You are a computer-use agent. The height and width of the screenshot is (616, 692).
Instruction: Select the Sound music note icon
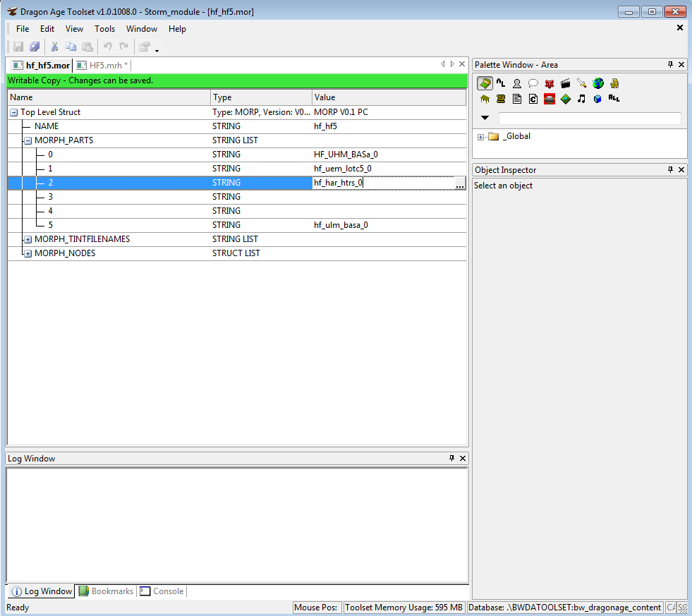coord(581,99)
